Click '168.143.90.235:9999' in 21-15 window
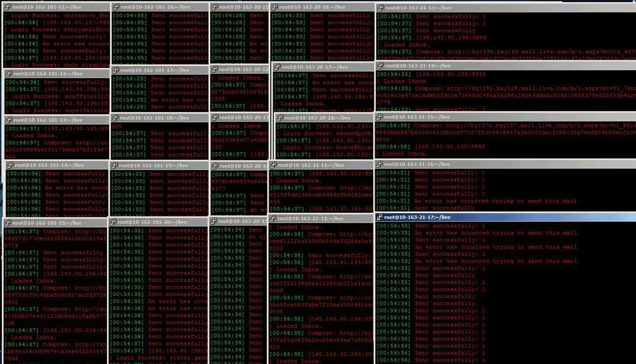This screenshot has width=636, height=364. 450,146
